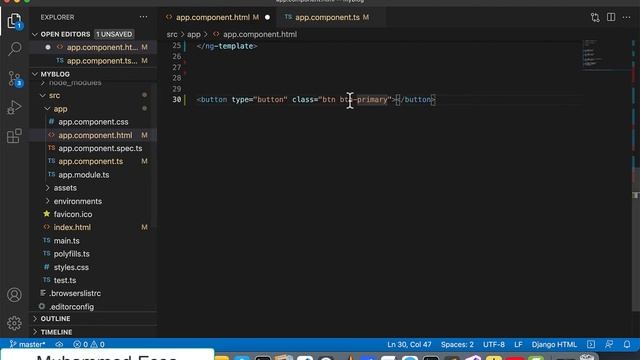Click the status bar icon beside Django HTML
The height and width of the screenshot is (360, 640).
coord(591,344)
